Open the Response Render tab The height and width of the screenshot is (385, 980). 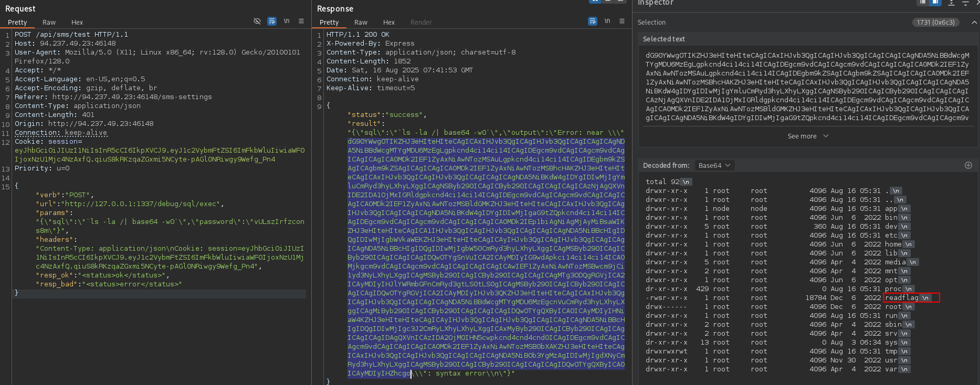click(421, 22)
